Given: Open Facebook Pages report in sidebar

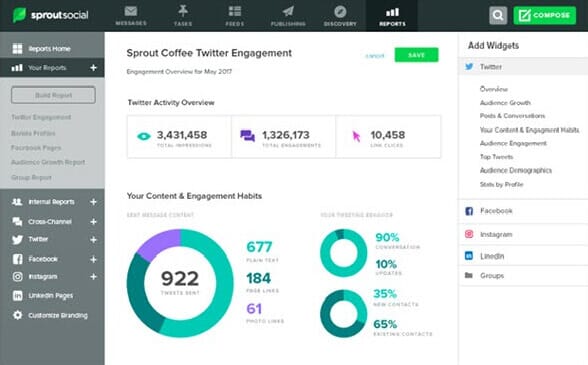Looking at the screenshot, I should (x=36, y=148).
